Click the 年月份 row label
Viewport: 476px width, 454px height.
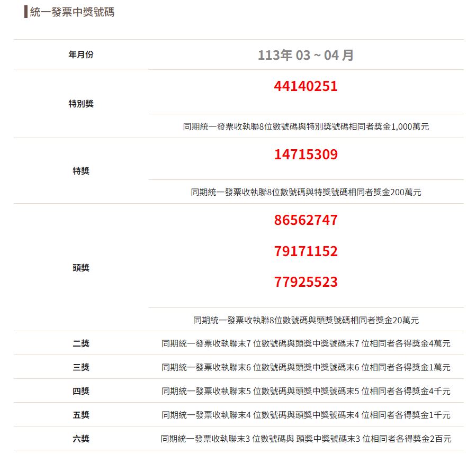[81, 55]
